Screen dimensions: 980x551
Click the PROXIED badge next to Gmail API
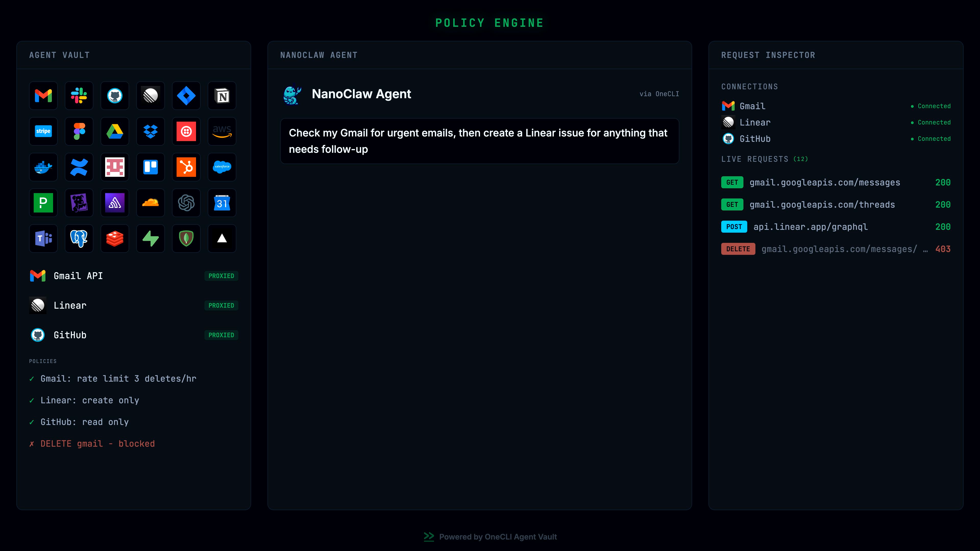(x=221, y=276)
